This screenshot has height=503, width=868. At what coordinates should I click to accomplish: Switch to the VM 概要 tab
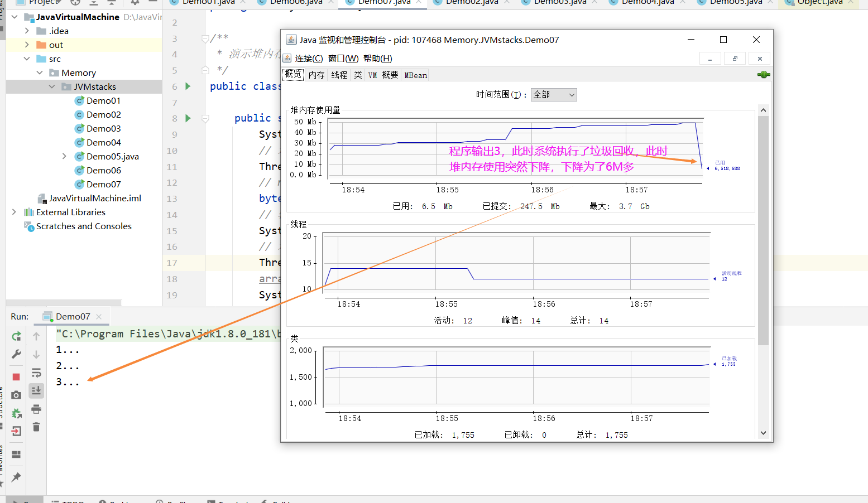tap(383, 75)
